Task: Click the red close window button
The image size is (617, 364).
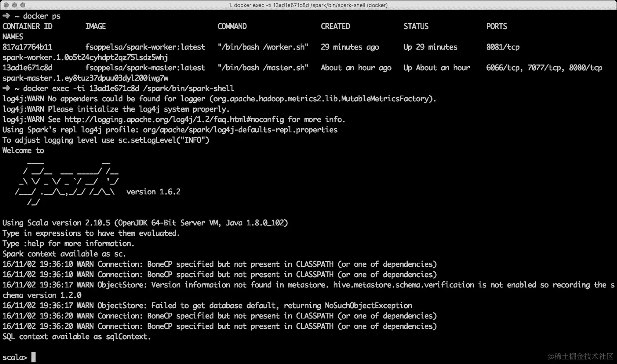Action: pos(7,5)
